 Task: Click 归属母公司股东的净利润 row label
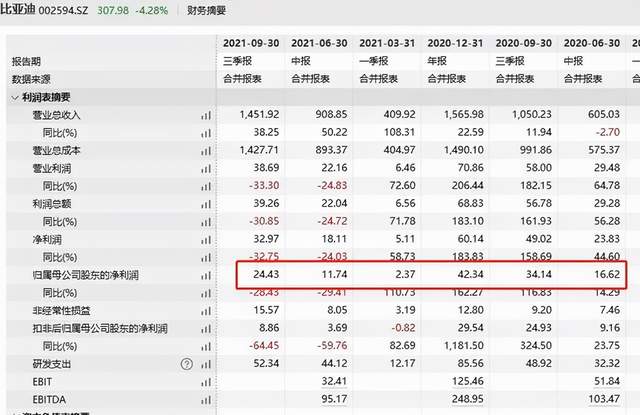(x=86, y=275)
